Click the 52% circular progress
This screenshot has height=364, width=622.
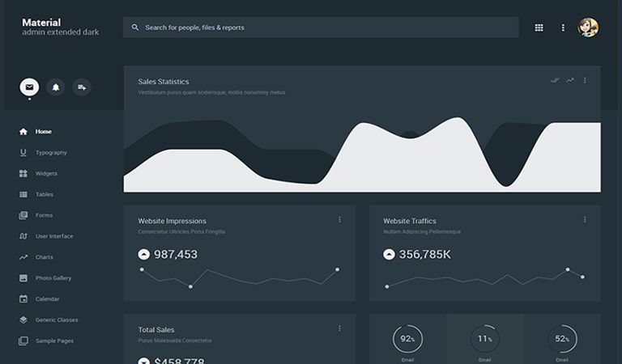click(x=562, y=339)
